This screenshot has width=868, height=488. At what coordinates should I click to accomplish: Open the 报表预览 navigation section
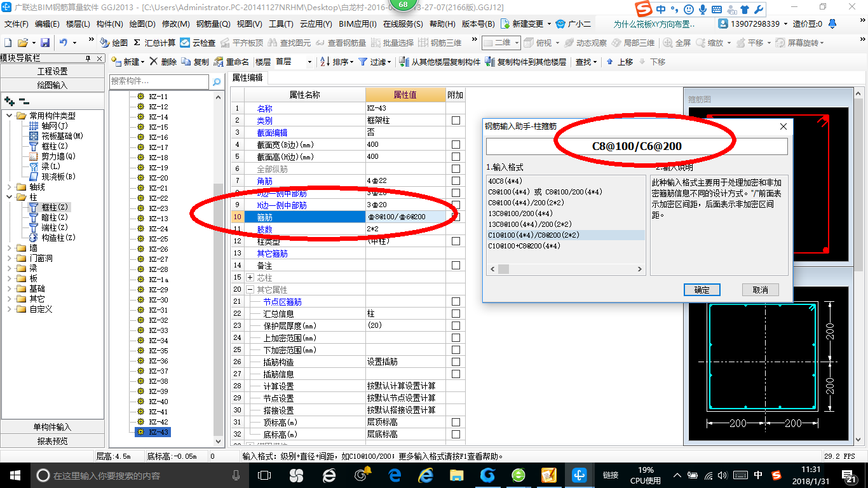tap(52, 440)
